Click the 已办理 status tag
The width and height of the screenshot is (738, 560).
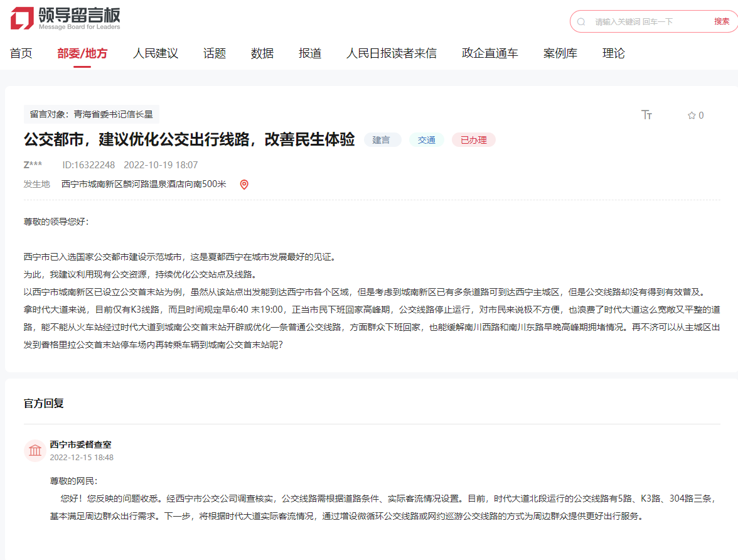(x=473, y=140)
